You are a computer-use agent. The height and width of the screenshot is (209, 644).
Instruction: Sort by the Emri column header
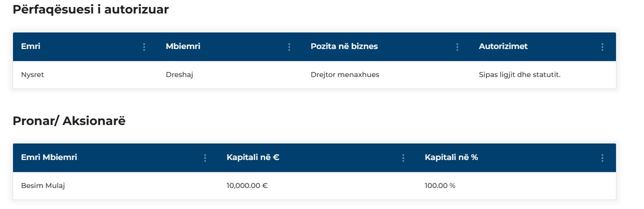tap(31, 46)
